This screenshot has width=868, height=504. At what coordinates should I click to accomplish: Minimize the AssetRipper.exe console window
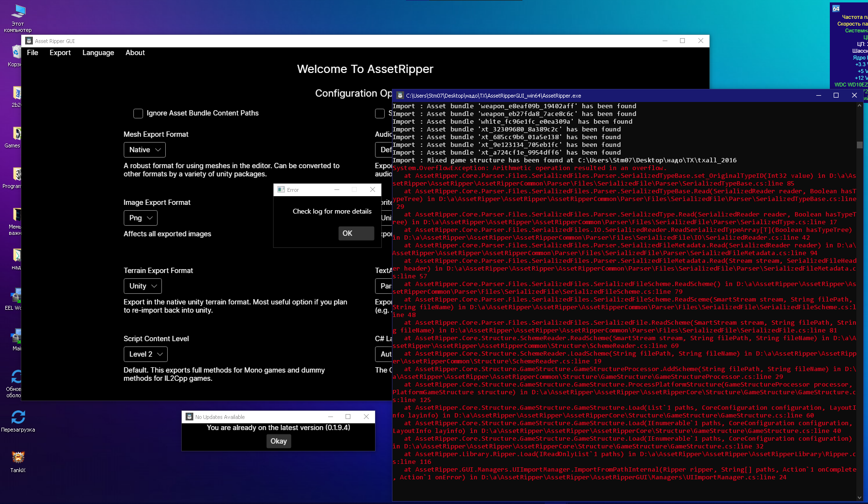tap(819, 95)
